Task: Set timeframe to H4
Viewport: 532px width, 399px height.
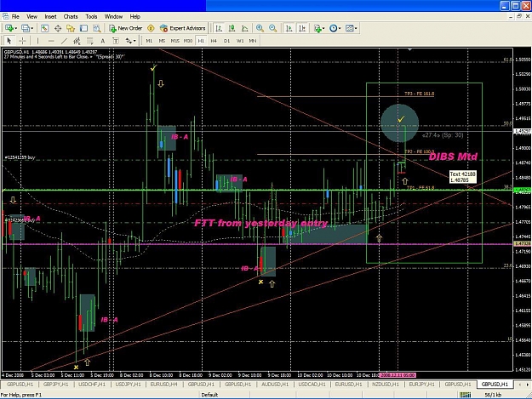Action: coord(214,41)
